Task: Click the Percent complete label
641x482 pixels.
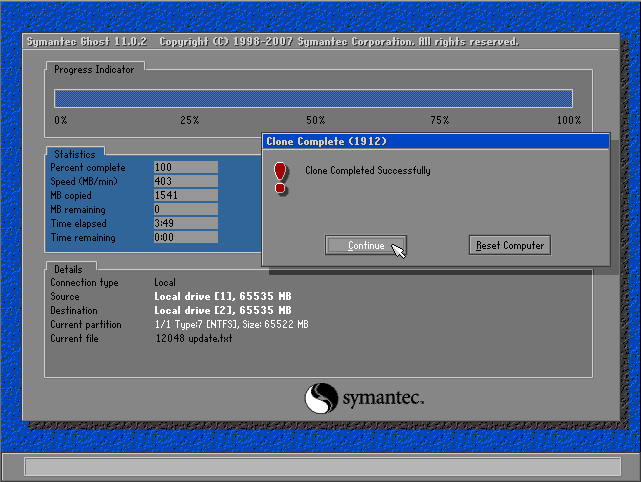Action: [x=88, y=168]
